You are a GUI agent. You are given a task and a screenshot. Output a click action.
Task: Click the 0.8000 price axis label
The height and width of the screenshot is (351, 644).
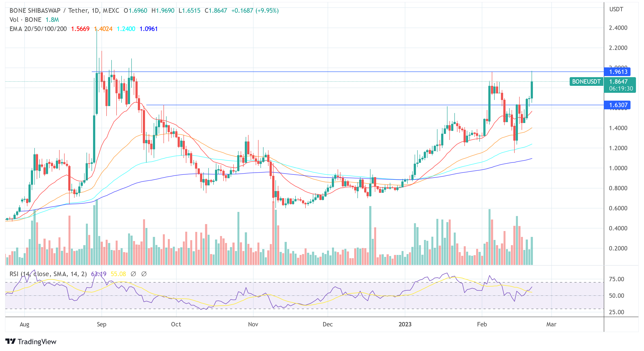click(618, 188)
